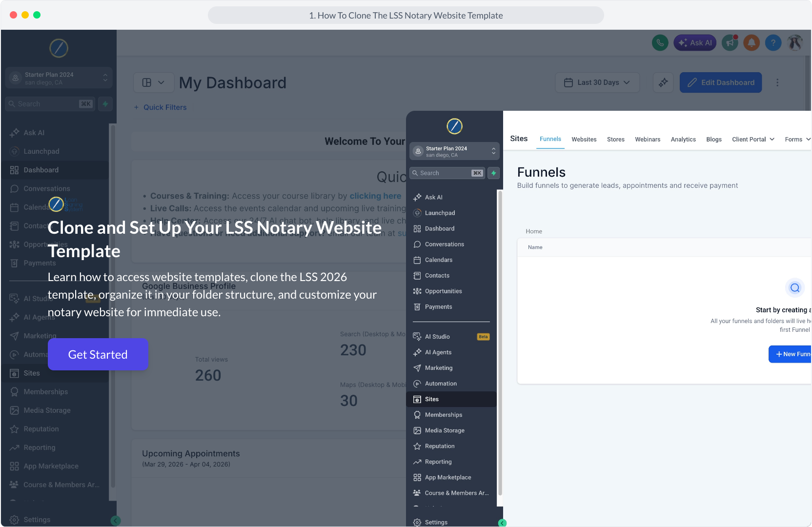Open App Marketplace in the Sites panel sidebar

(x=451, y=477)
